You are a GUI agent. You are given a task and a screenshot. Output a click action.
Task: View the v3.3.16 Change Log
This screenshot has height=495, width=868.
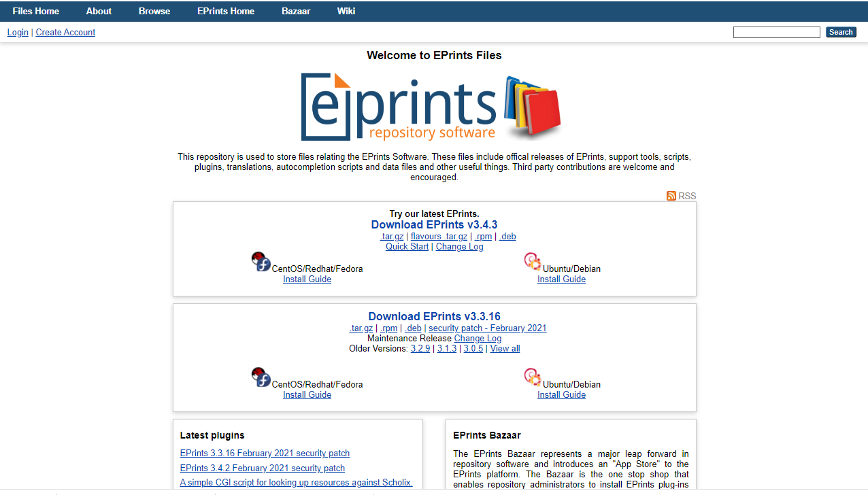[478, 338]
